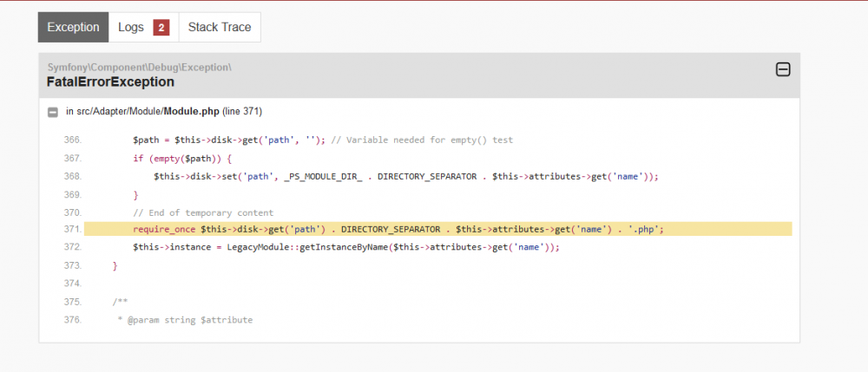Click the getInstanceByName code line 372
Image resolution: width=868 pixels, height=372 pixels.
tap(346, 248)
